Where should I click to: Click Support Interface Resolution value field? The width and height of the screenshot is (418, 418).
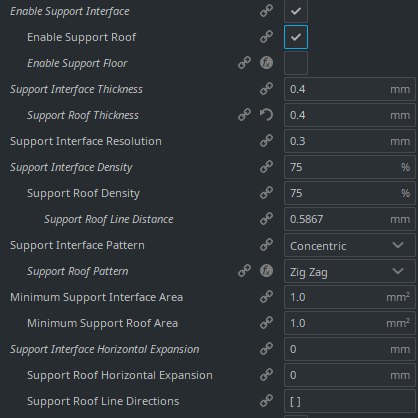tap(350, 141)
